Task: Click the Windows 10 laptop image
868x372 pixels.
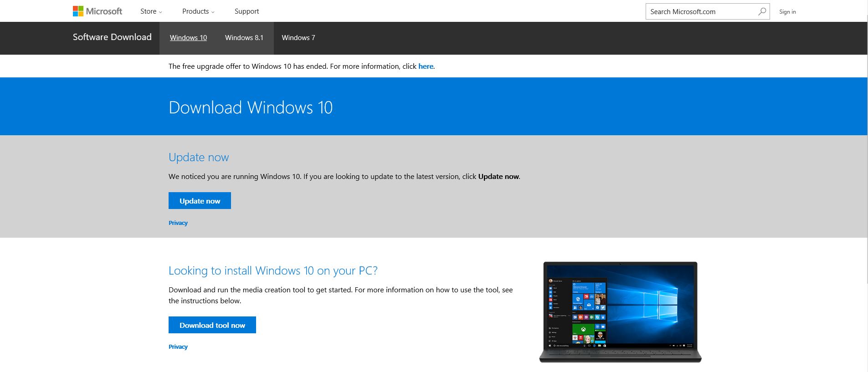Action: pos(620,312)
